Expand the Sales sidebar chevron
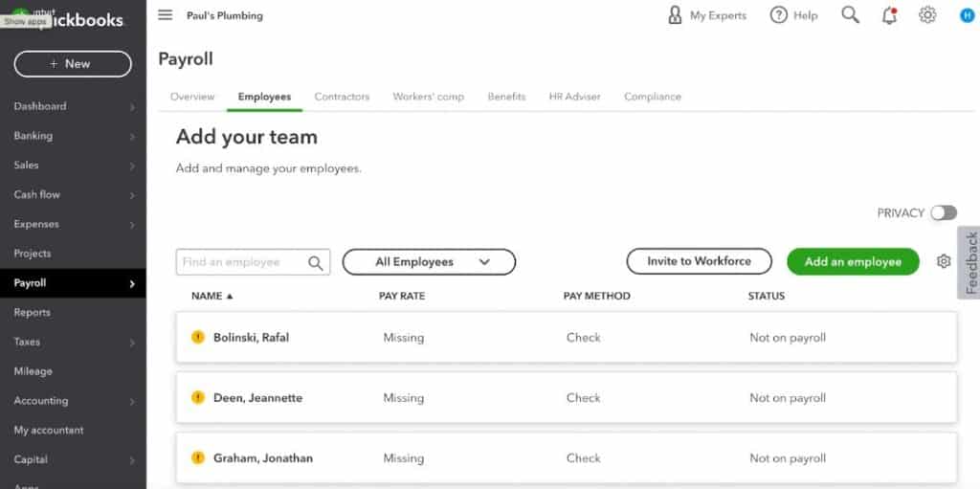Screen dimensions: 980x489 click(x=132, y=166)
